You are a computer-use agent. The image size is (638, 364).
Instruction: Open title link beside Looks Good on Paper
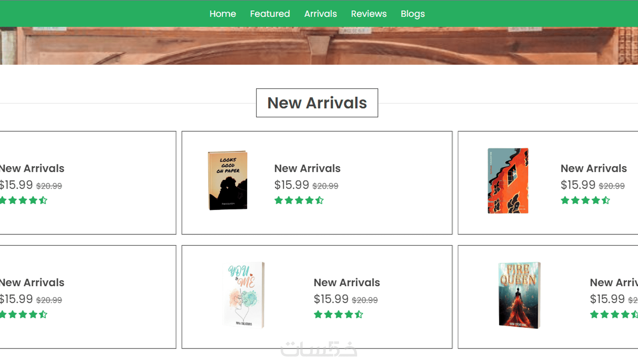pos(307,168)
